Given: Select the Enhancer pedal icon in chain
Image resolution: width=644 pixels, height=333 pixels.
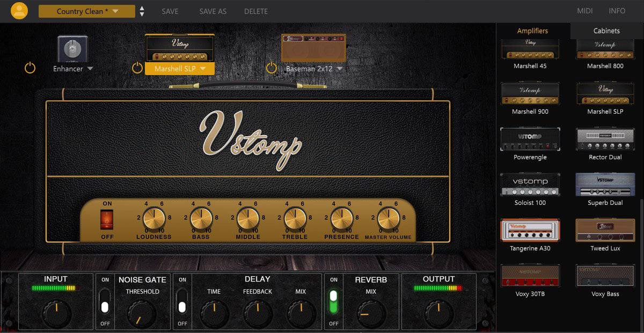Looking at the screenshot, I should (x=72, y=49).
